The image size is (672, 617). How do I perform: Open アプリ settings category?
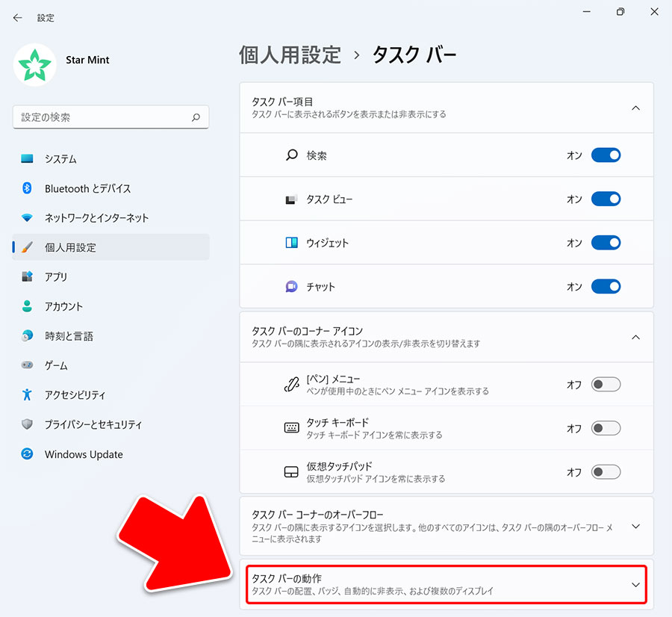click(x=111, y=276)
